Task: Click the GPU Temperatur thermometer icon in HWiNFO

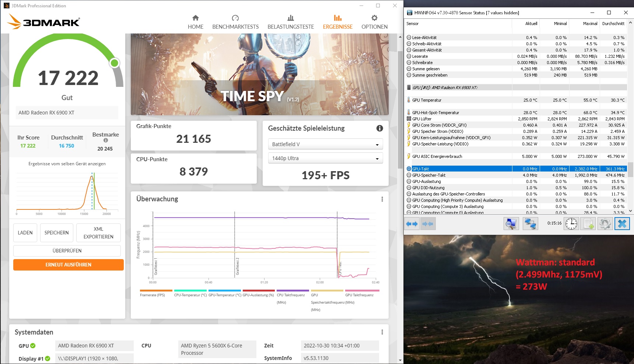Action: pos(409,100)
